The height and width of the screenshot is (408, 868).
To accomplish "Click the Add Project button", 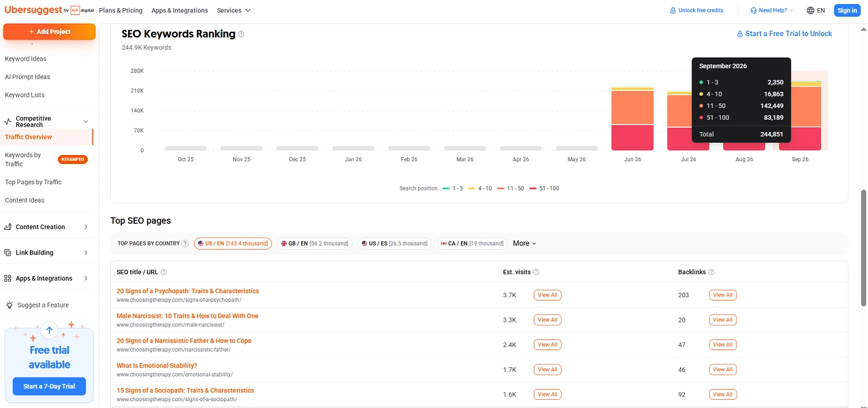I will [x=49, y=31].
